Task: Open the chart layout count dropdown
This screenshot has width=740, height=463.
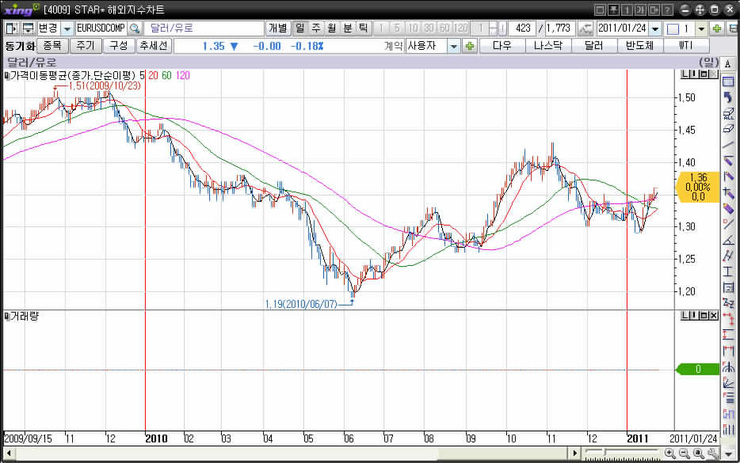Action: pyautogui.click(x=702, y=28)
